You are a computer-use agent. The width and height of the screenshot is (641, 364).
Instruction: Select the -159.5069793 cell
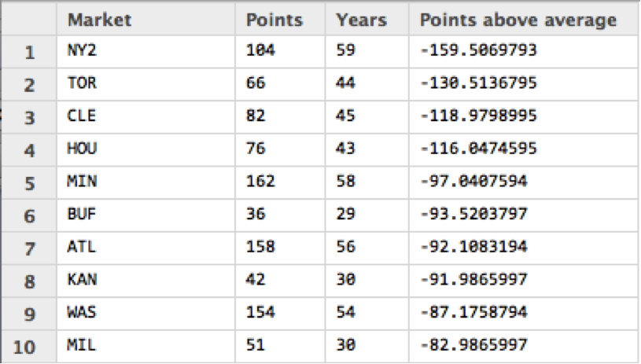pos(479,51)
